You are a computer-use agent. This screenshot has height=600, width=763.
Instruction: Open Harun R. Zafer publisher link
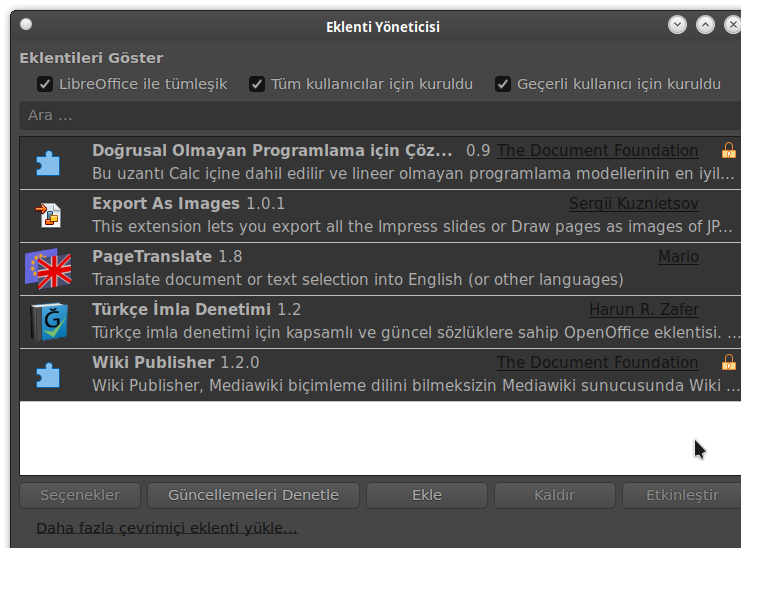pos(644,309)
